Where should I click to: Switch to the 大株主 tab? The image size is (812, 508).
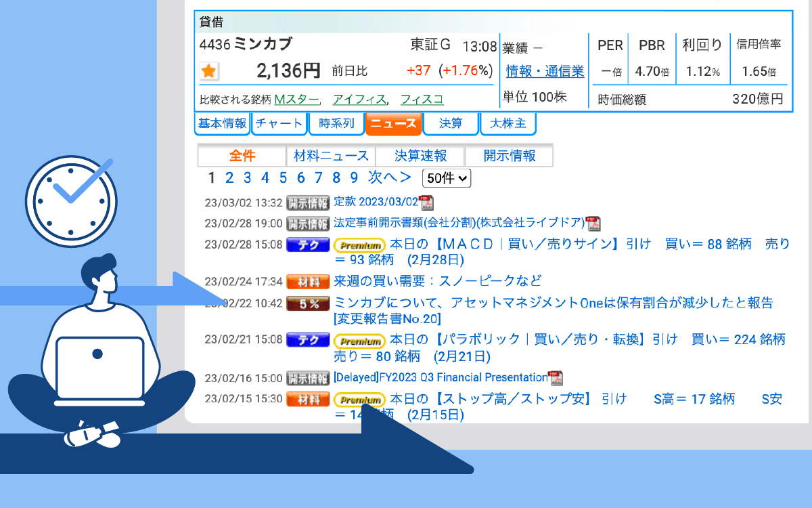click(507, 123)
